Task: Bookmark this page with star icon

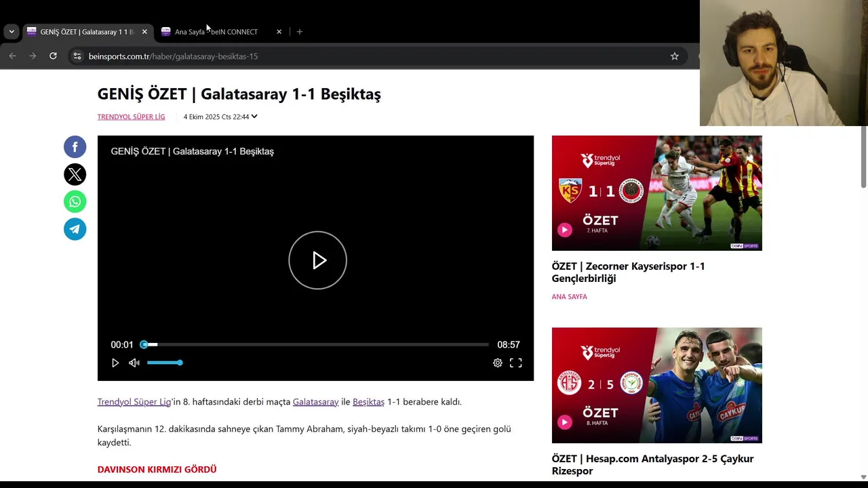Action: coord(675,56)
